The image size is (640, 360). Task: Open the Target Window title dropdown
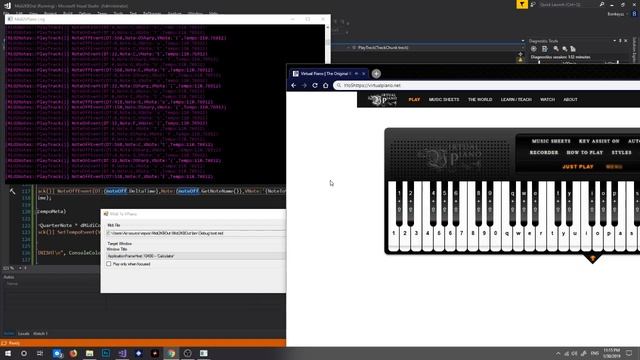[196, 256]
